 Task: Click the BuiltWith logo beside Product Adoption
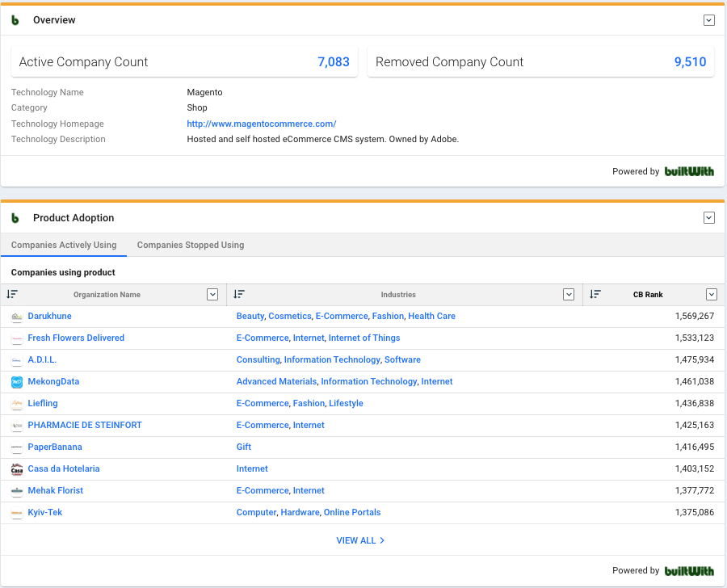click(15, 218)
